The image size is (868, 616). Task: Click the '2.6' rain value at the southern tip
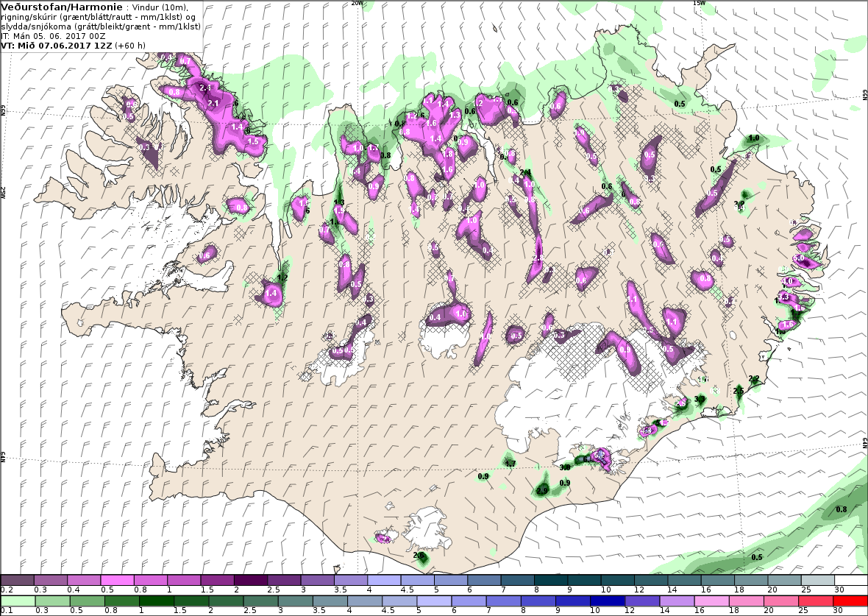click(419, 555)
